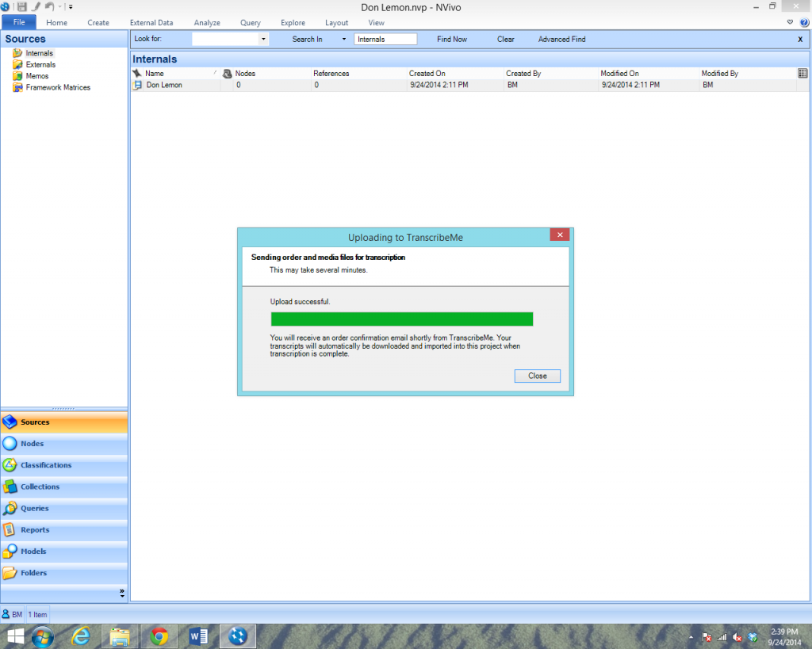
Task: Switch to the Home ribbon tab
Action: point(56,23)
